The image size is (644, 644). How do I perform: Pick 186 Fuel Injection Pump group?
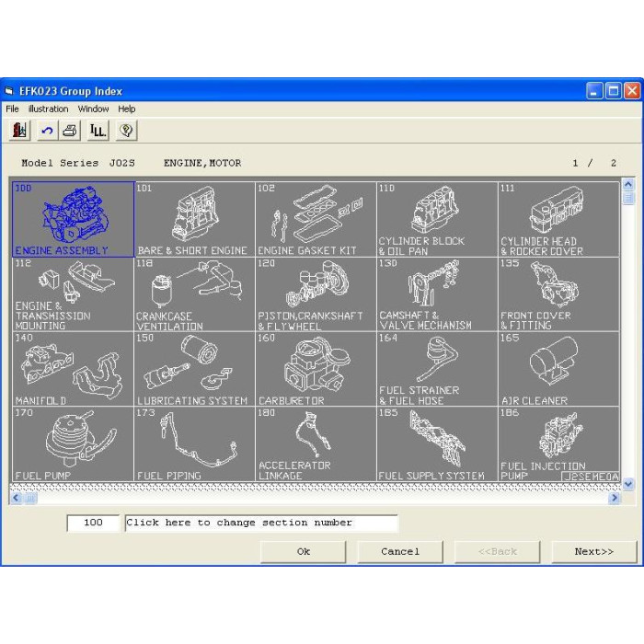click(x=558, y=443)
